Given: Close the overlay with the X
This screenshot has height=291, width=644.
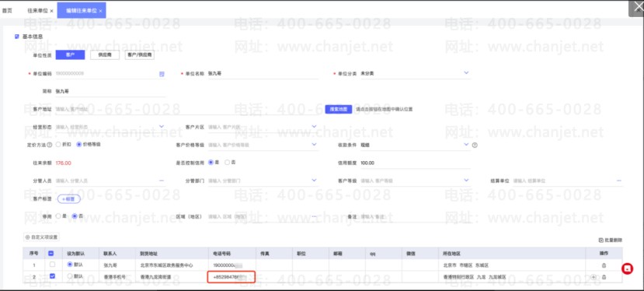Looking at the screenshot, I should coord(638,7).
